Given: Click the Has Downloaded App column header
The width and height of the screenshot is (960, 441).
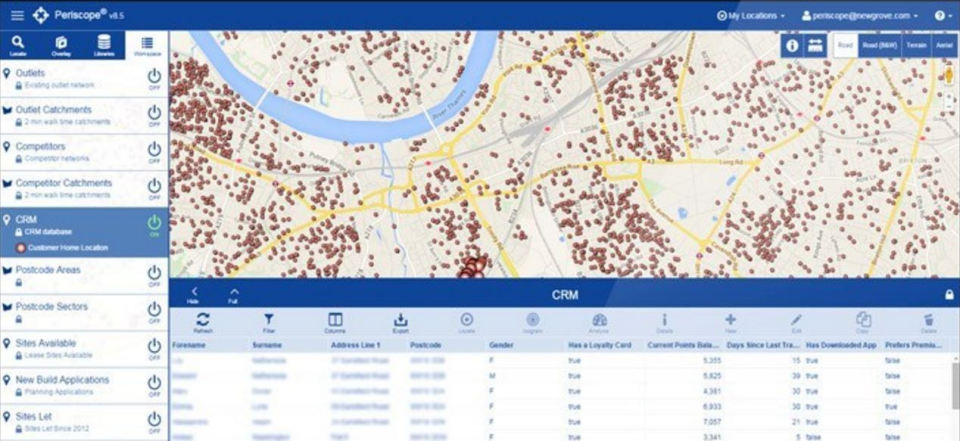Looking at the screenshot, I should [x=841, y=345].
